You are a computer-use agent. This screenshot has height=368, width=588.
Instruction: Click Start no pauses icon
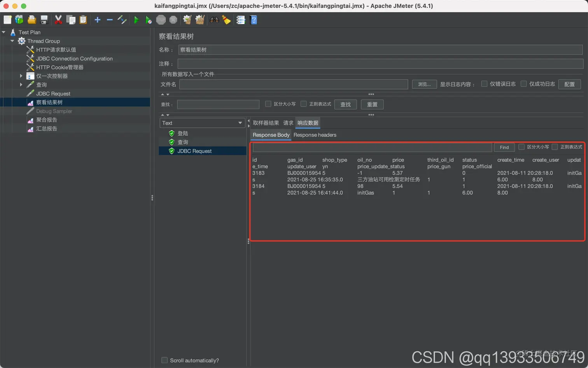149,20
